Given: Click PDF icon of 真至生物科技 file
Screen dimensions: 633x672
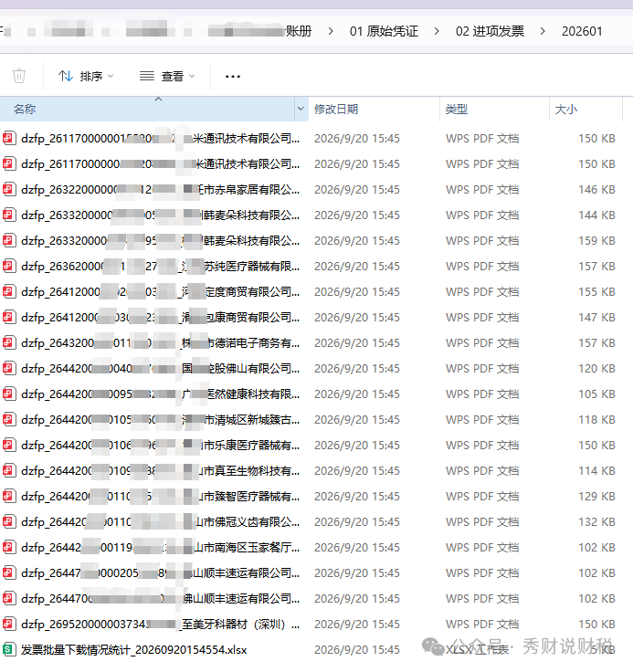Looking at the screenshot, I should click(x=9, y=470).
